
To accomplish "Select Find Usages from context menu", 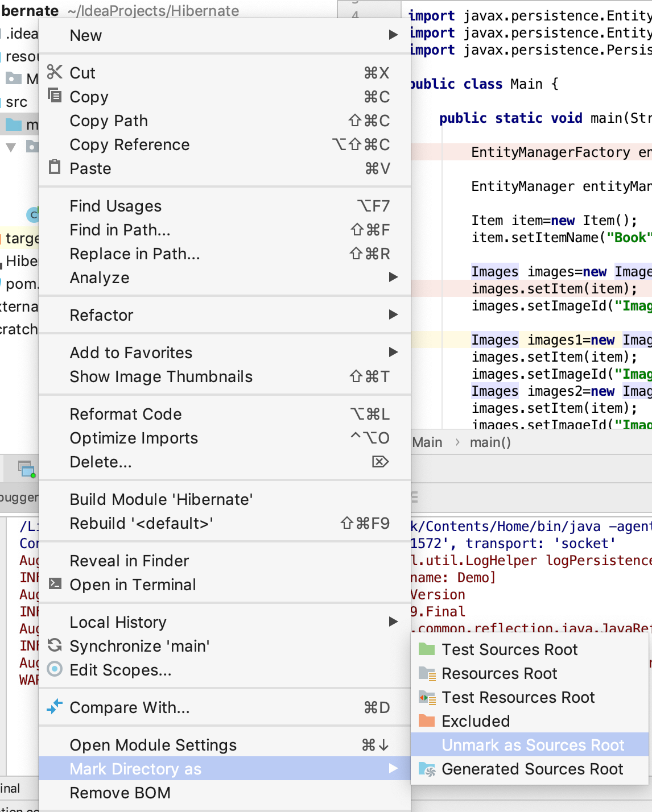I will coord(115,206).
